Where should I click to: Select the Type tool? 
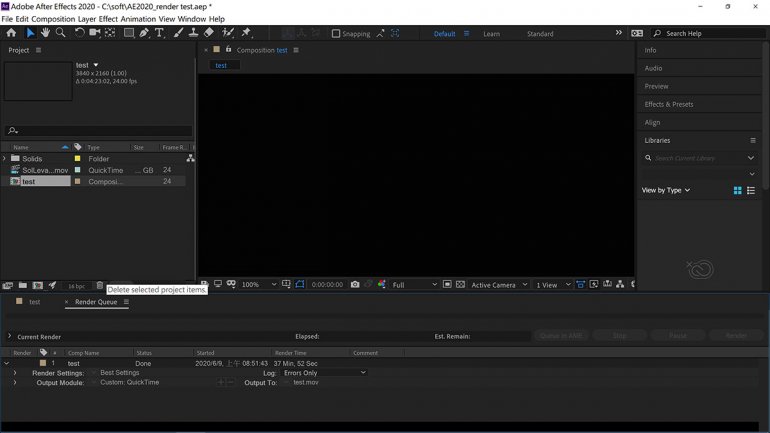(x=159, y=33)
